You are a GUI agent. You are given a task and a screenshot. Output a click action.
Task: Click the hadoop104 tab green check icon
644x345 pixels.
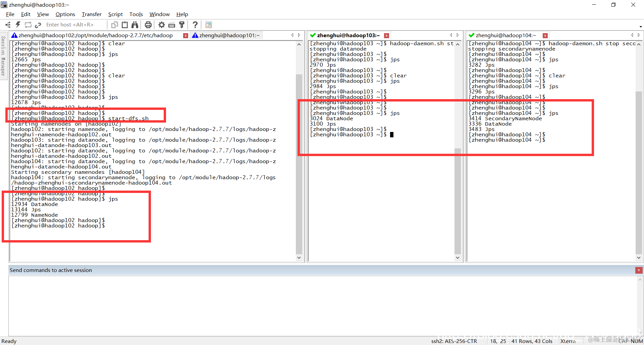click(x=472, y=36)
